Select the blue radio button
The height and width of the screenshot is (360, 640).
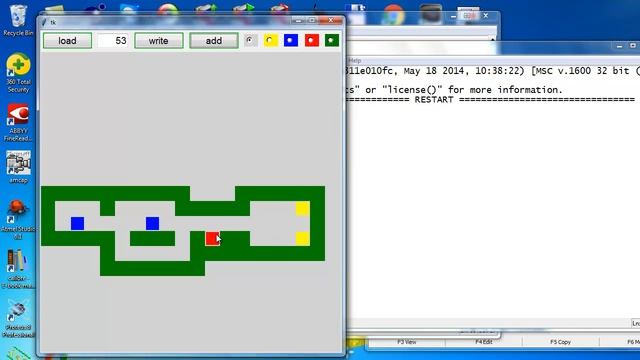[291, 40]
